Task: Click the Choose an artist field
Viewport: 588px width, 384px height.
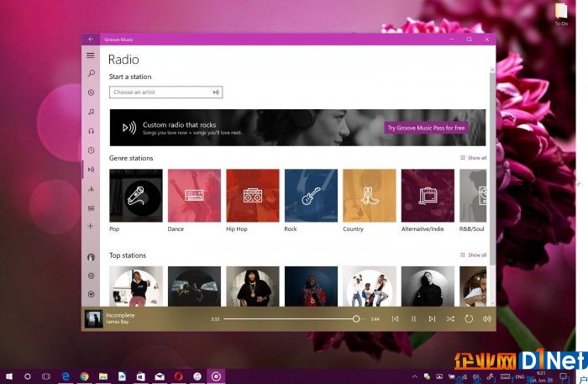Action: point(165,92)
